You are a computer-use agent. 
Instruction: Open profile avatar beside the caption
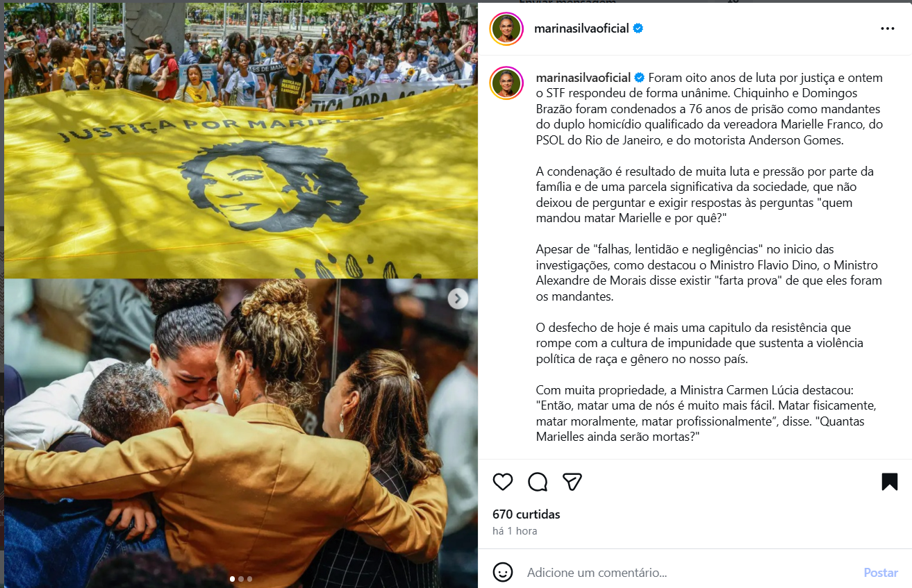coord(506,83)
